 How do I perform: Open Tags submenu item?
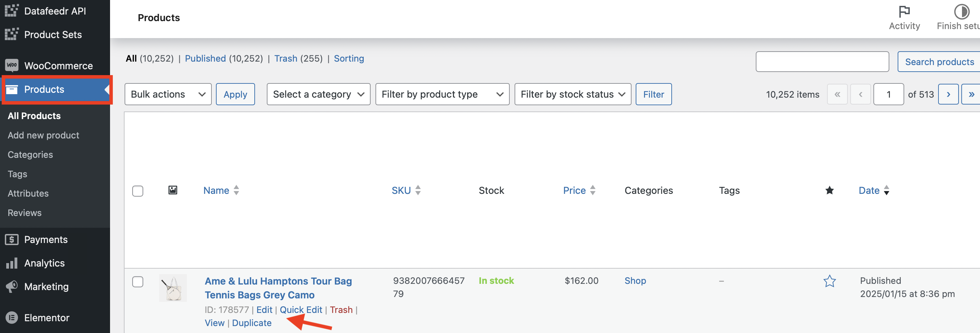pos(17,174)
